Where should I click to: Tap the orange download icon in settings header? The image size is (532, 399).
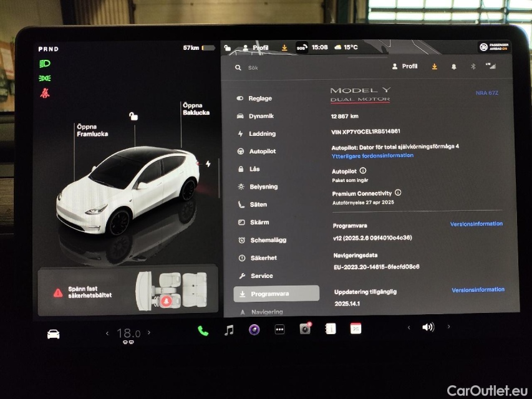434,67
